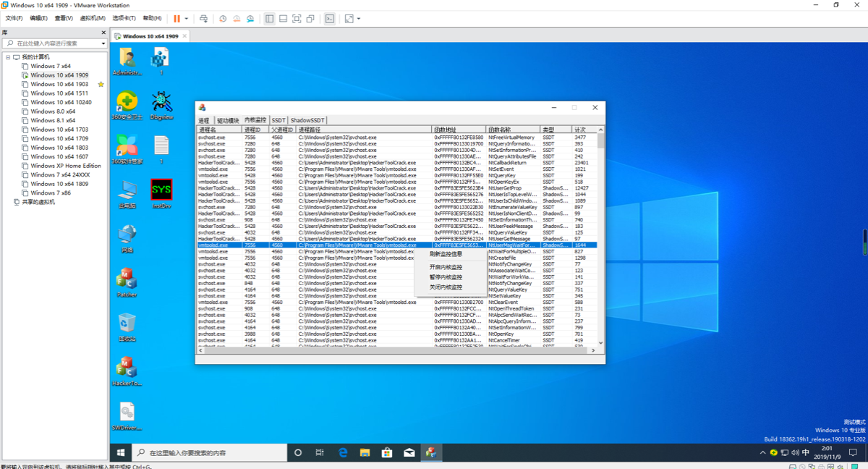Open the Windows Start button
This screenshot has width=868, height=469.
(x=122, y=452)
